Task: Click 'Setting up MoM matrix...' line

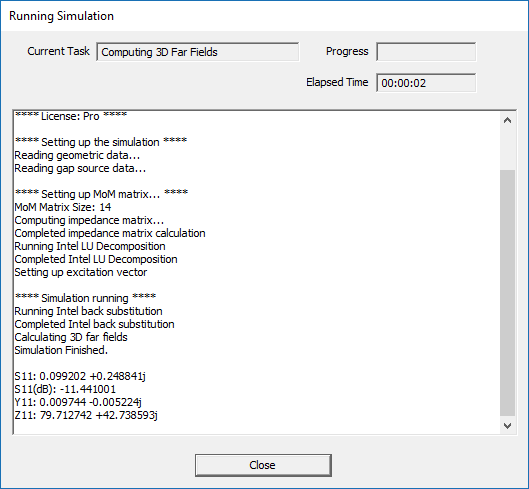Action: (x=101, y=194)
